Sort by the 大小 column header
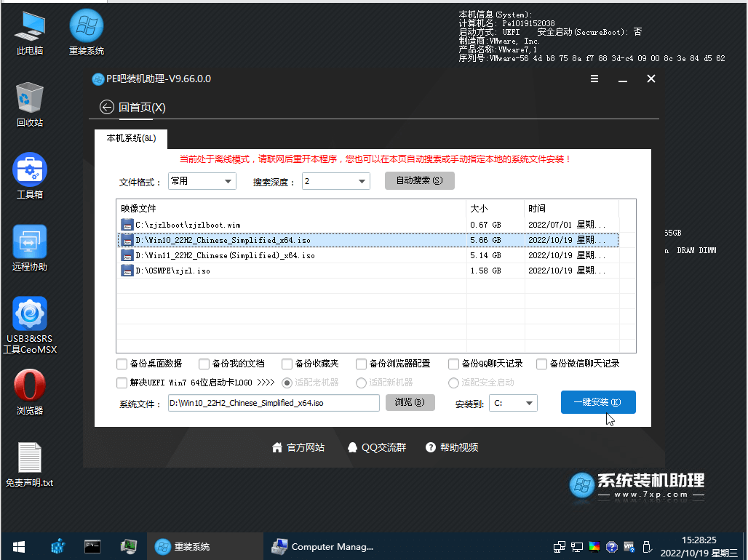This screenshot has height=560, width=748. 496,209
